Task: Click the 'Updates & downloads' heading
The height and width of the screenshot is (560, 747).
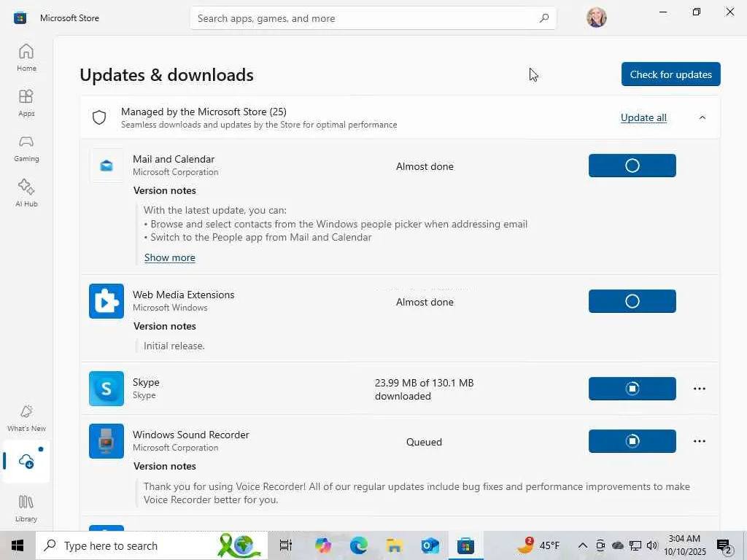Action: click(167, 75)
